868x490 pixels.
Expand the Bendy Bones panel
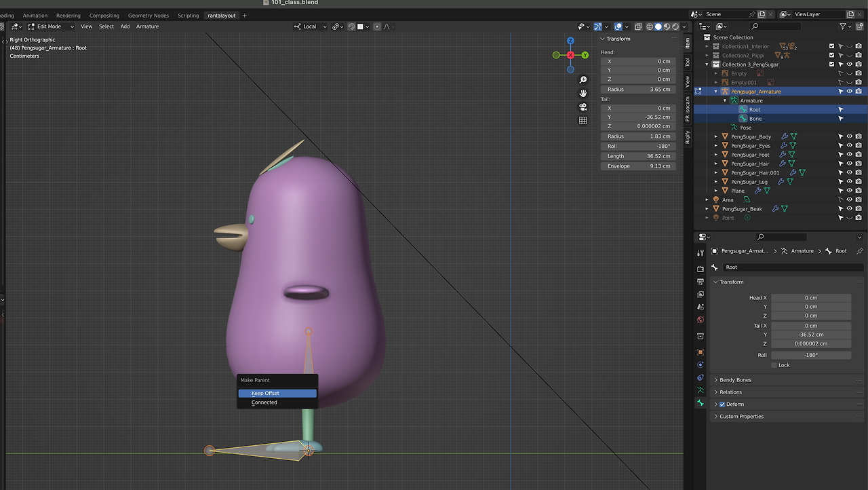[735, 380]
